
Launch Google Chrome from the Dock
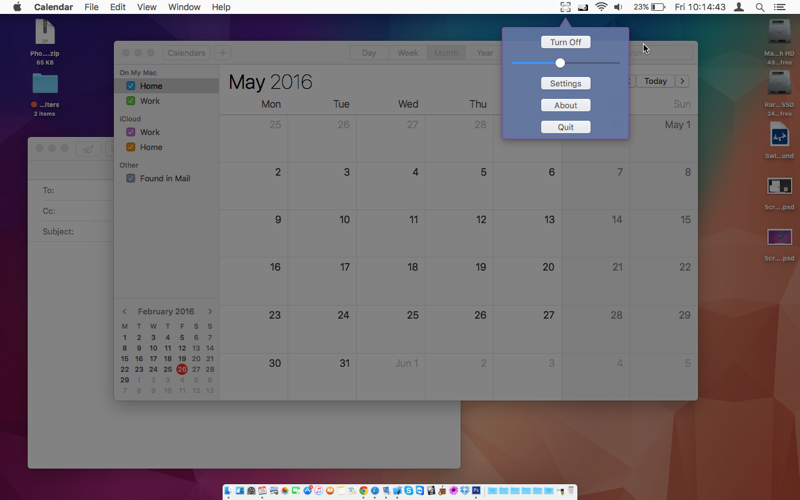coord(364,490)
